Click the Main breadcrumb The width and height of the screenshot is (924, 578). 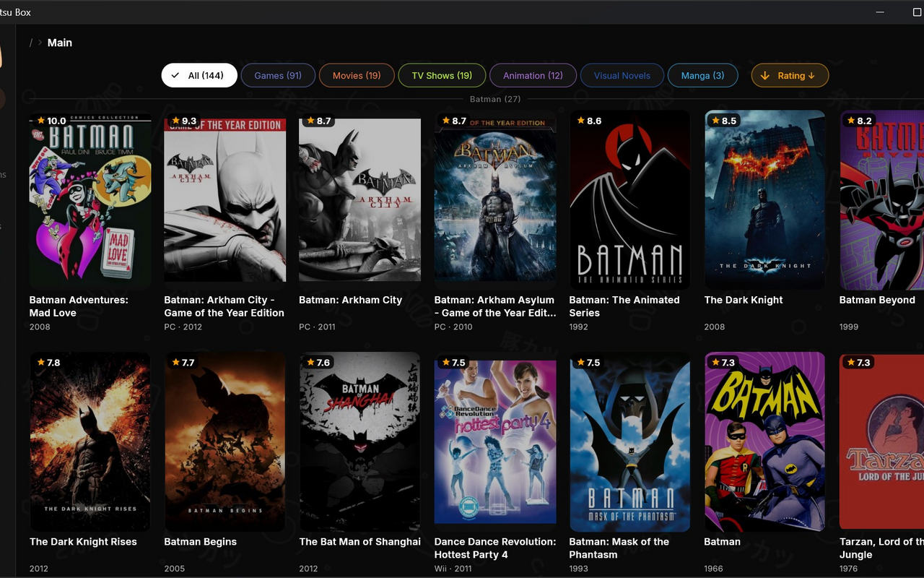pyautogui.click(x=60, y=43)
